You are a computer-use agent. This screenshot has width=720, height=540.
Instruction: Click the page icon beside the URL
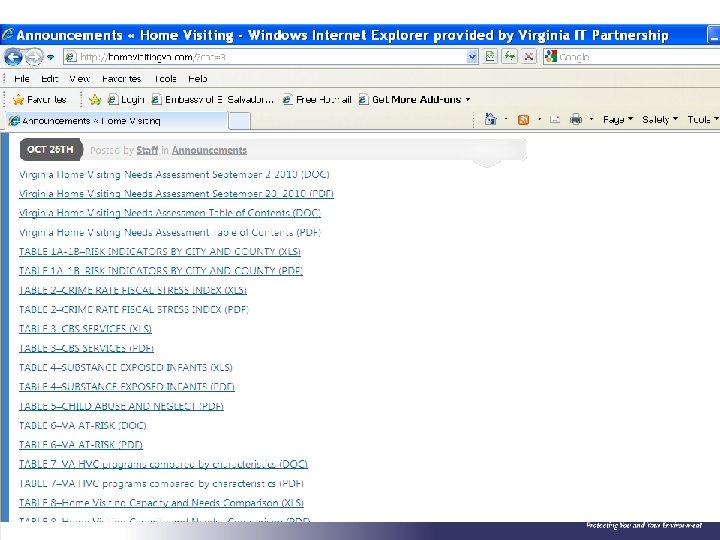(x=71, y=57)
